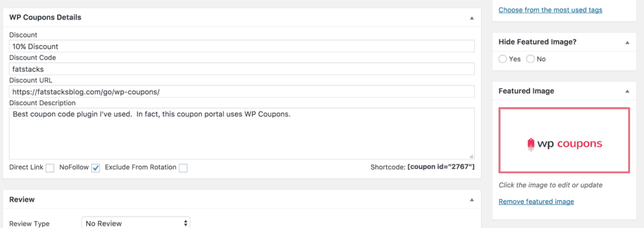Click the coupon shortcode text
This screenshot has height=228, width=644.
(441, 167)
